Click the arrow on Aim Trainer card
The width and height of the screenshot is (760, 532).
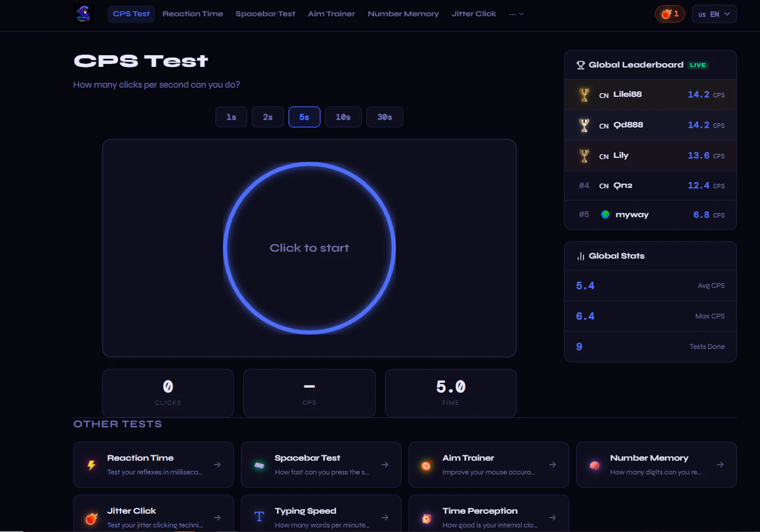click(552, 465)
